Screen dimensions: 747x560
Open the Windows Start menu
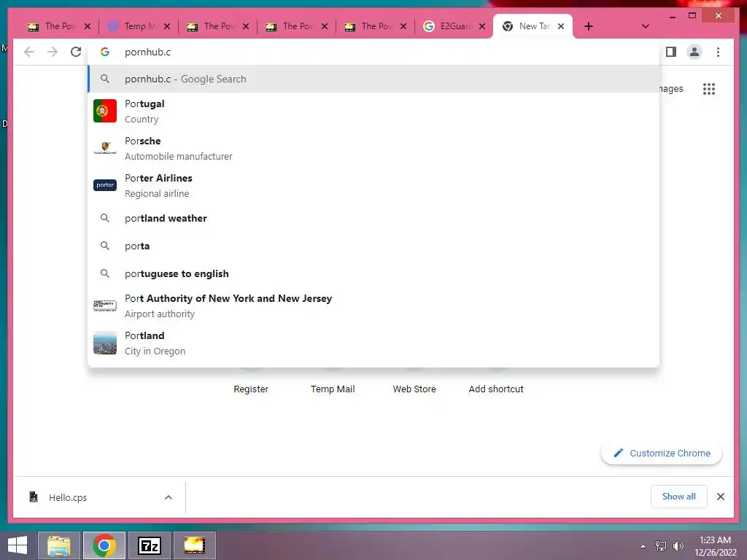[18, 545]
